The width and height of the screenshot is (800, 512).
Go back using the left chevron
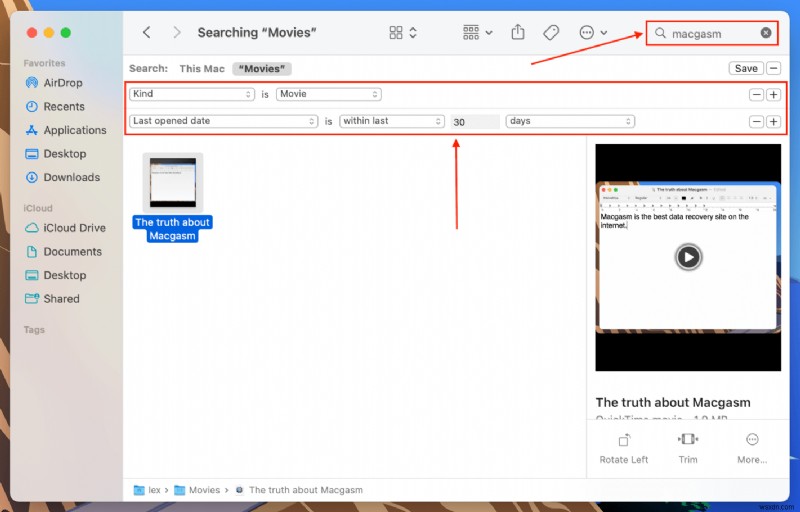point(146,33)
